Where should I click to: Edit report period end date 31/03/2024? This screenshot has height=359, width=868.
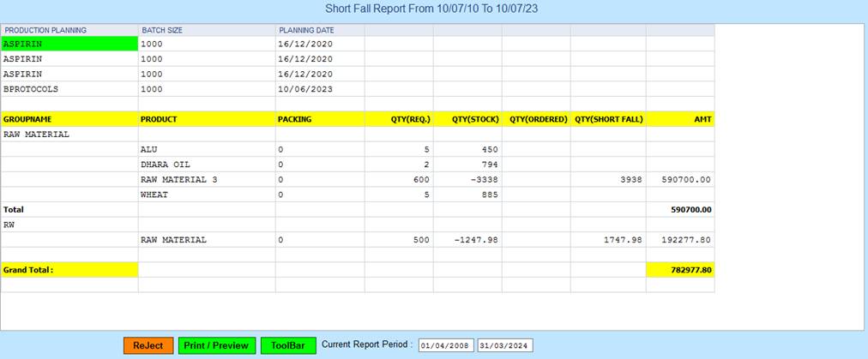[504, 345]
